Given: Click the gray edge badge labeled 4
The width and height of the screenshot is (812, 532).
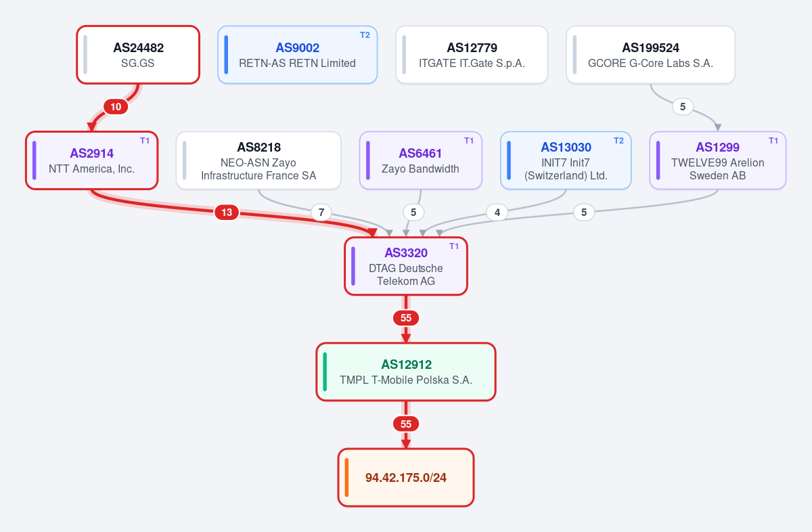Looking at the screenshot, I should [x=497, y=213].
